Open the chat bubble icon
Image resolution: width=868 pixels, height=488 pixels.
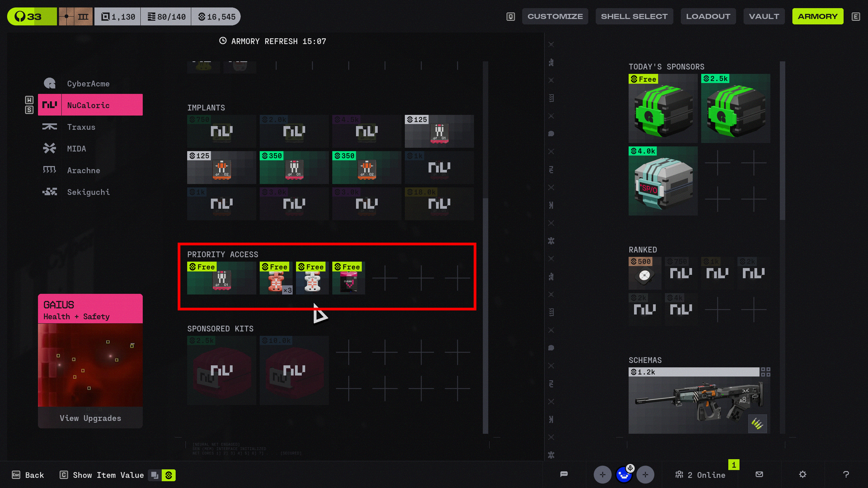[564, 474]
